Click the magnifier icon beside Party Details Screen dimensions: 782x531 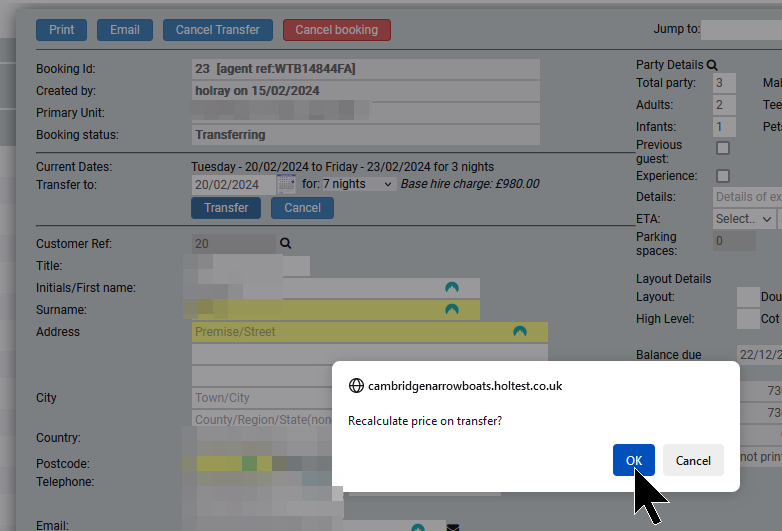pos(712,65)
